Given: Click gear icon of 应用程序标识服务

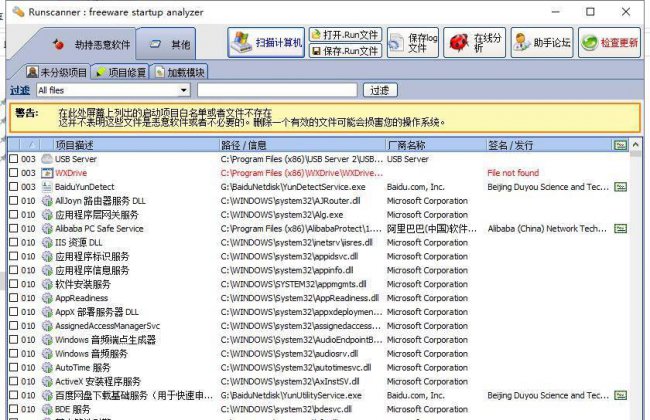Looking at the screenshot, I should (47, 256).
